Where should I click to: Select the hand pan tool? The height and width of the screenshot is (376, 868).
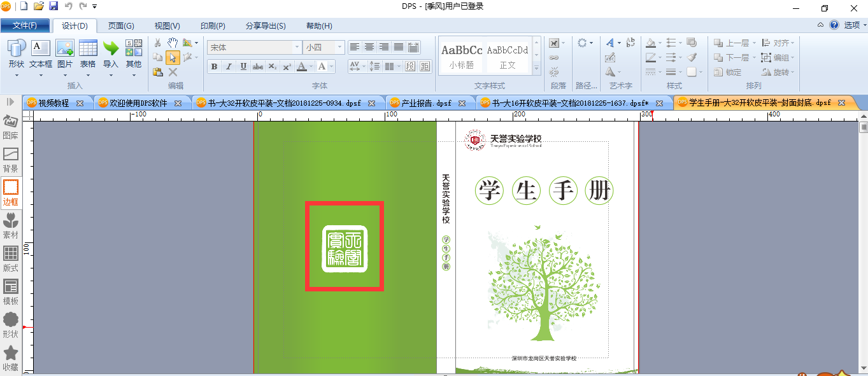tap(173, 43)
